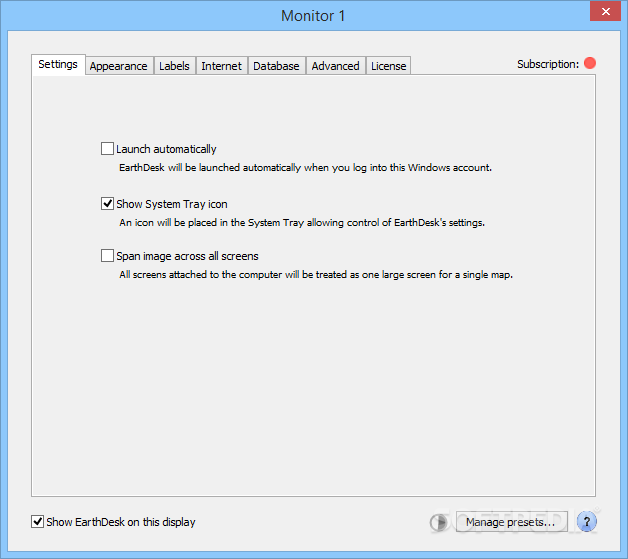
Task: Enable the Launch automatically checkbox
Action: click(107, 149)
